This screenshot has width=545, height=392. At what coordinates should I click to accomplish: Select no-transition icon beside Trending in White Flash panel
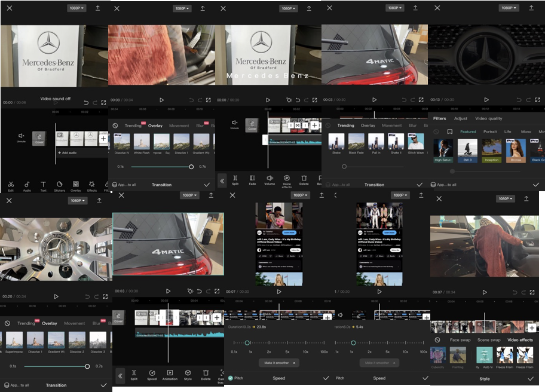tap(115, 125)
